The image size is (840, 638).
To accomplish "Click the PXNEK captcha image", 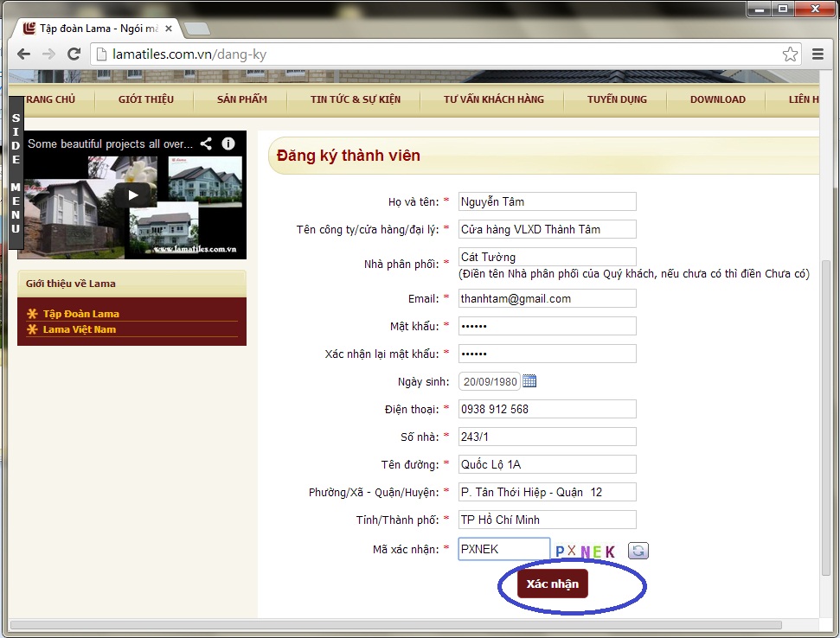I will coord(586,552).
